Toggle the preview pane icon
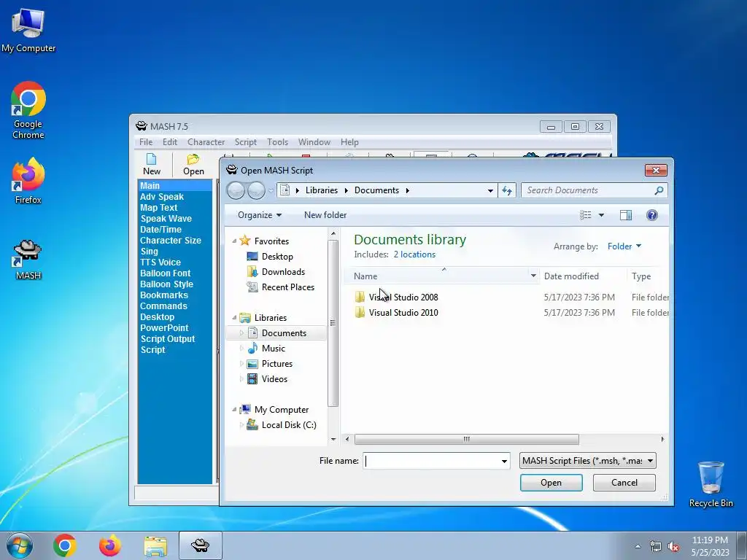Viewport: 747px width, 560px height. click(625, 215)
